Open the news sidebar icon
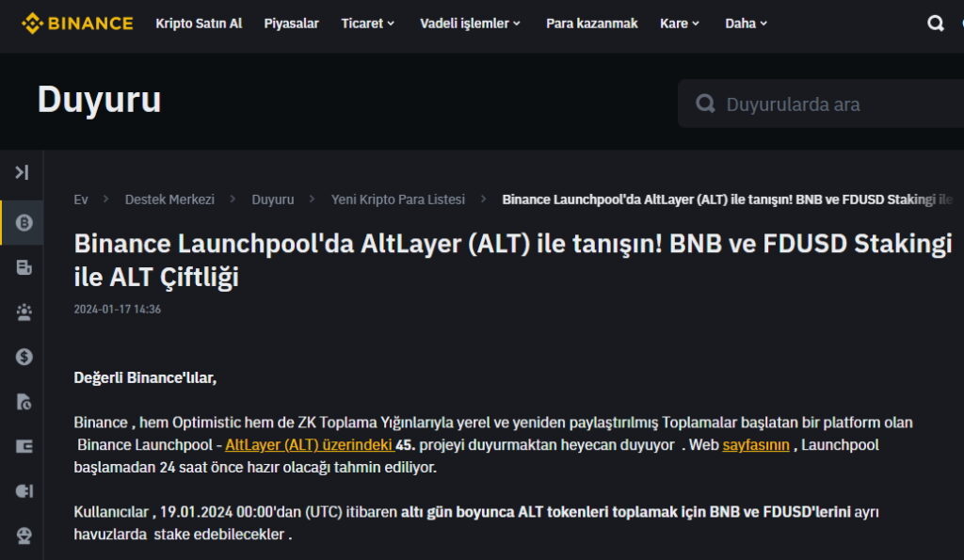Viewport: 964px width, 560px height. point(24,267)
